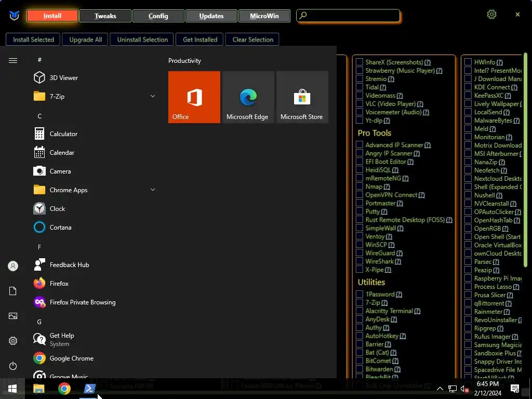Tick the Putty checkbox
The height and width of the screenshot is (399, 532).
(x=360, y=211)
